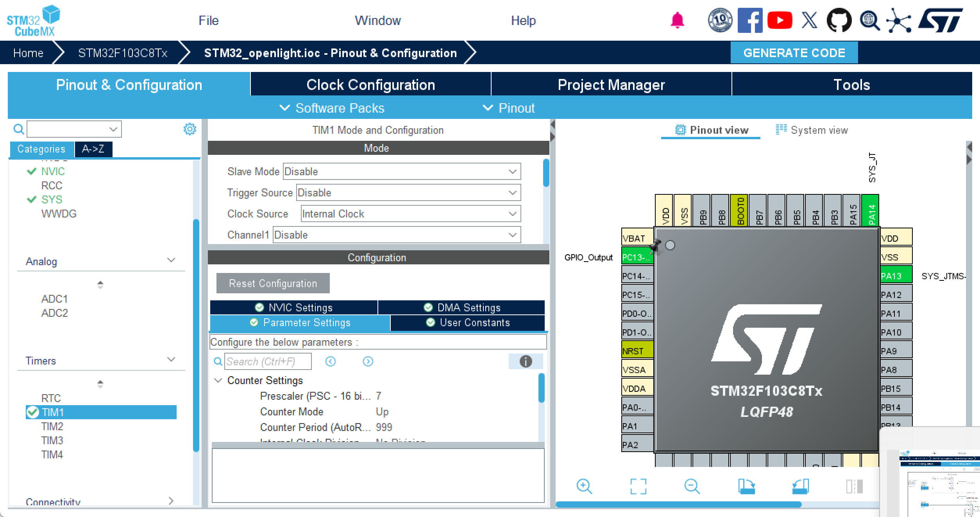980x517 pixels.
Task: Click STM32F103C8Tx breadcrumb
Action: pyautogui.click(x=123, y=53)
